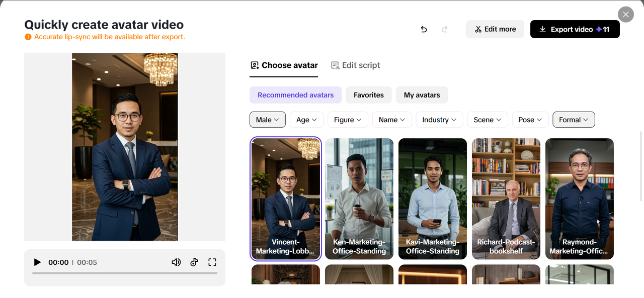This screenshot has width=644, height=298.
Task: Expand the Industry filter dropdown
Action: (439, 120)
